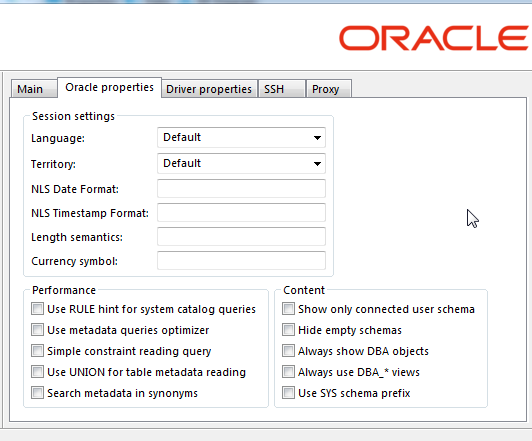This screenshot has height=441, width=532.
Task: Click the NLS Date Format field
Action: click(x=241, y=189)
